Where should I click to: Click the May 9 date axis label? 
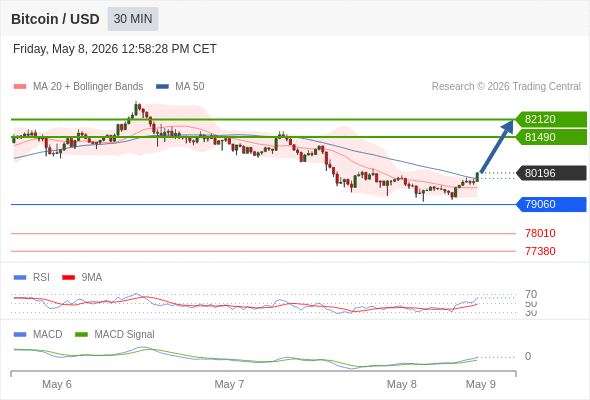(x=481, y=384)
